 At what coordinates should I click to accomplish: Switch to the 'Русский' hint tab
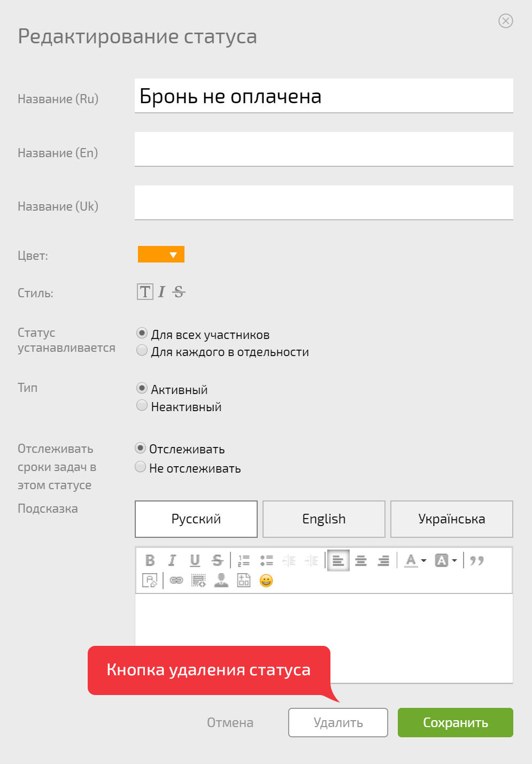(196, 519)
